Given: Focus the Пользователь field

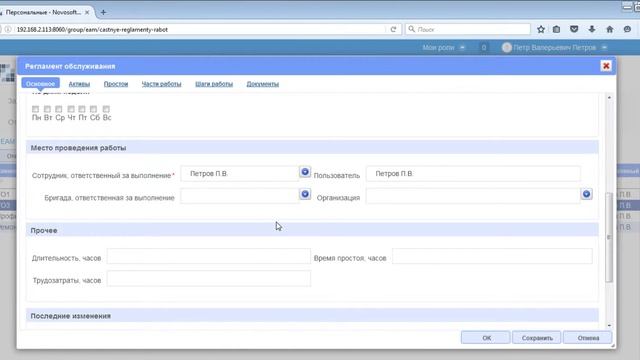Looking at the screenshot, I should [473, 173].
